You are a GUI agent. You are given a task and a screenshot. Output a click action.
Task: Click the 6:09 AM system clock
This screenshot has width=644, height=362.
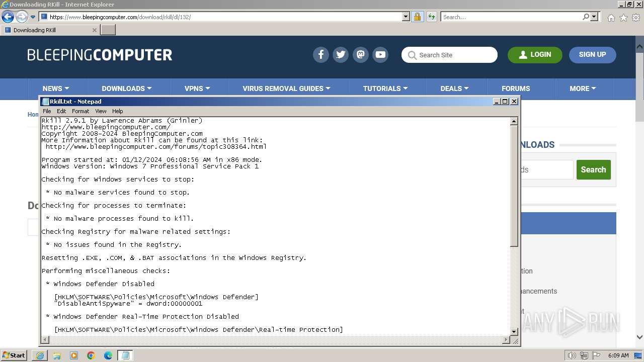tap(618, 355)
